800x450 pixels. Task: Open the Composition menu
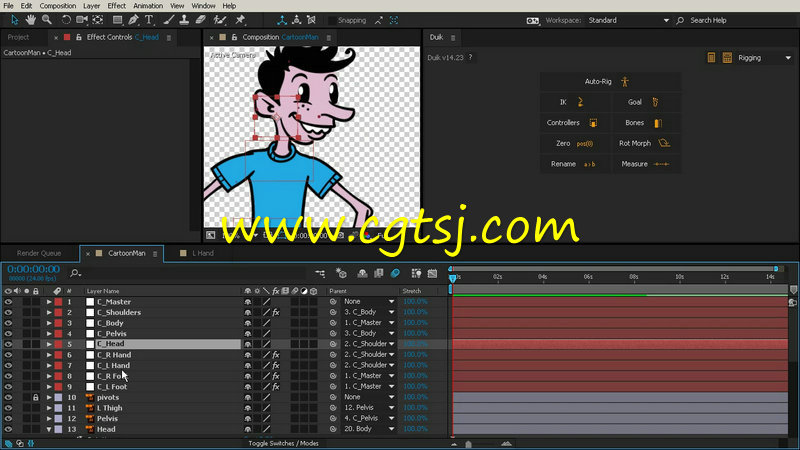click(x=58, y=6)
